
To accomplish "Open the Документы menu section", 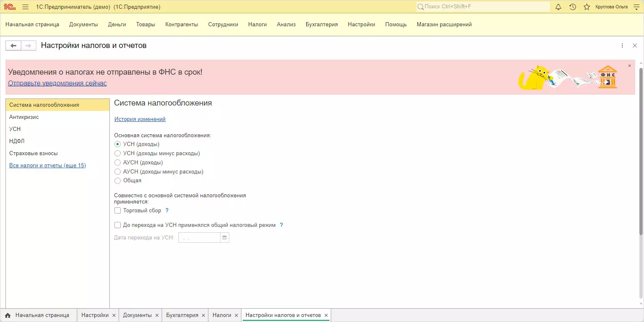I will [x=84, y=25].
